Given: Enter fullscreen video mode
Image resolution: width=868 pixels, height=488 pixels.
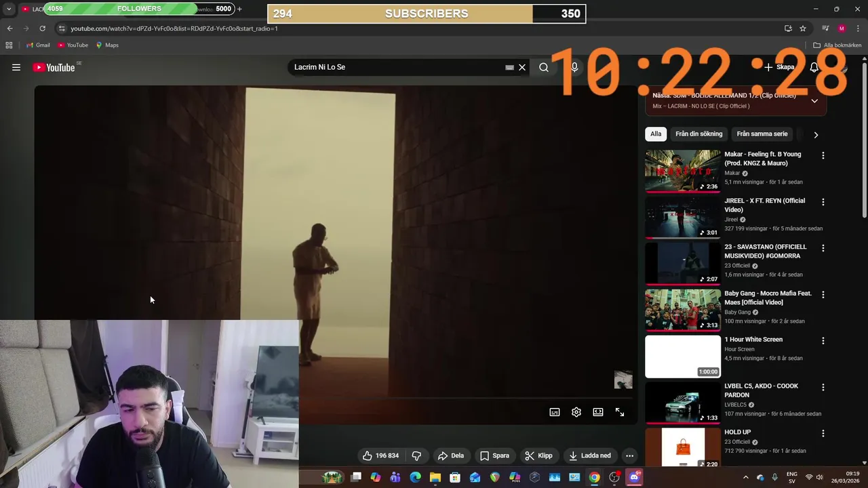Looking at the screenshot, I should (620, 412).
